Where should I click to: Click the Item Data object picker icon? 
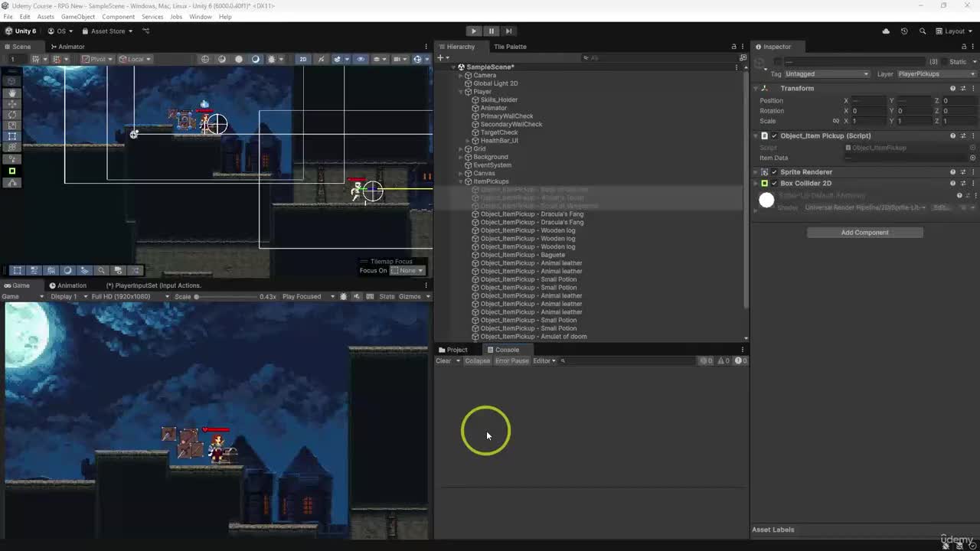(x=972, y=158)
